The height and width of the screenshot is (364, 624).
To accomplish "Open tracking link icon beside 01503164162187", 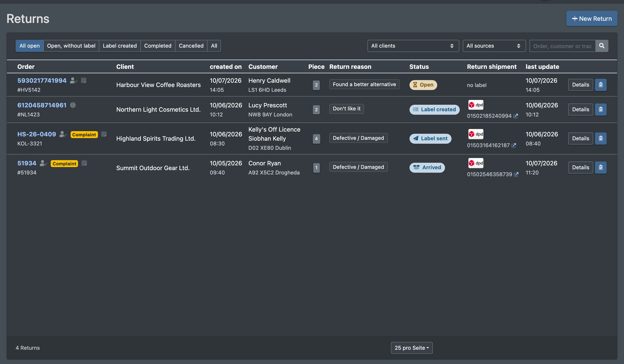I will (514, 145).
